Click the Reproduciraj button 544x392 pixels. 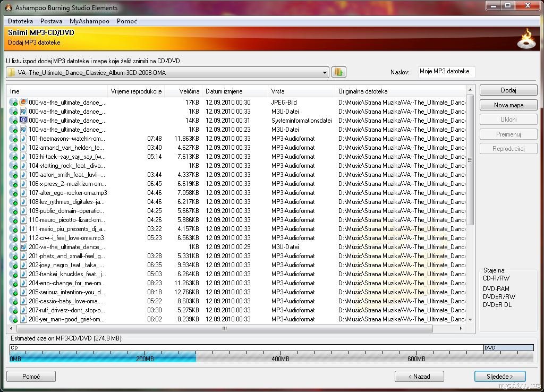pos(508,149)
